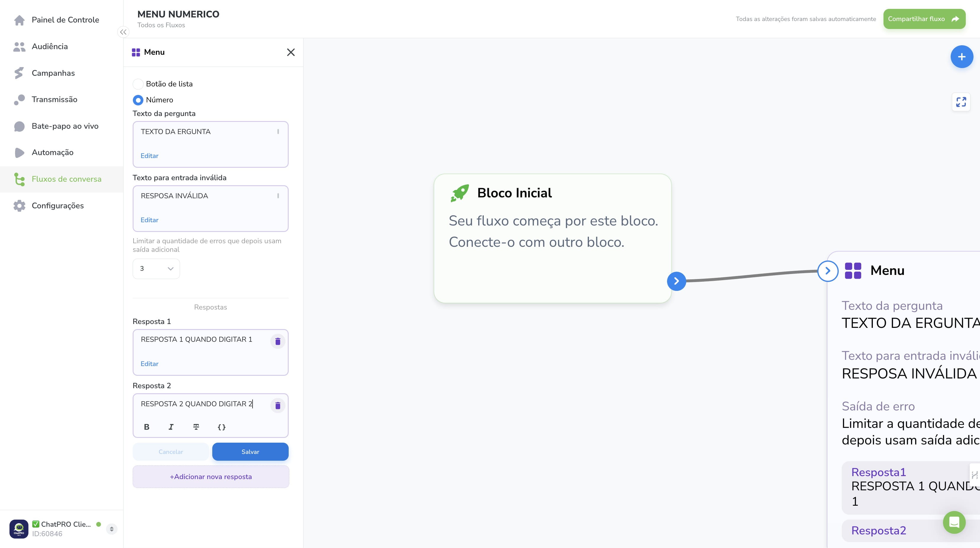The image size is (980, 548).
Task: Select the Resposta2 card in Menu block
Action: (x=911, y=531)
